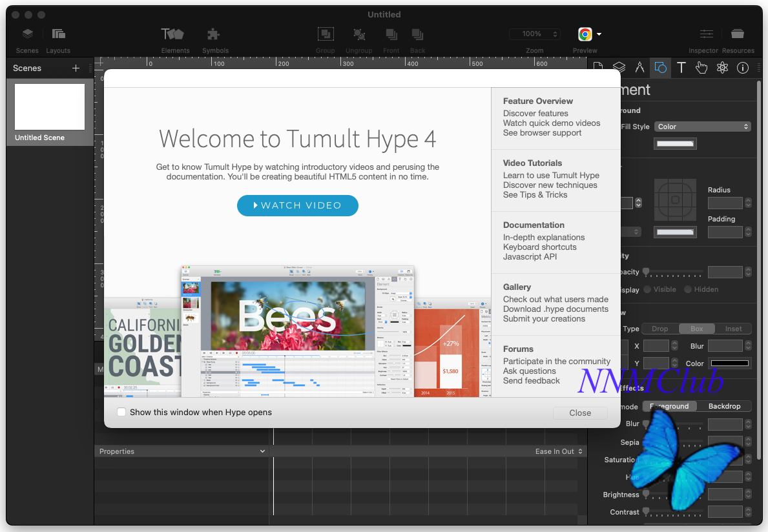Toggle the Inspector panel icon
Viewport: 768px width, 532px height.
click(706, 34)
